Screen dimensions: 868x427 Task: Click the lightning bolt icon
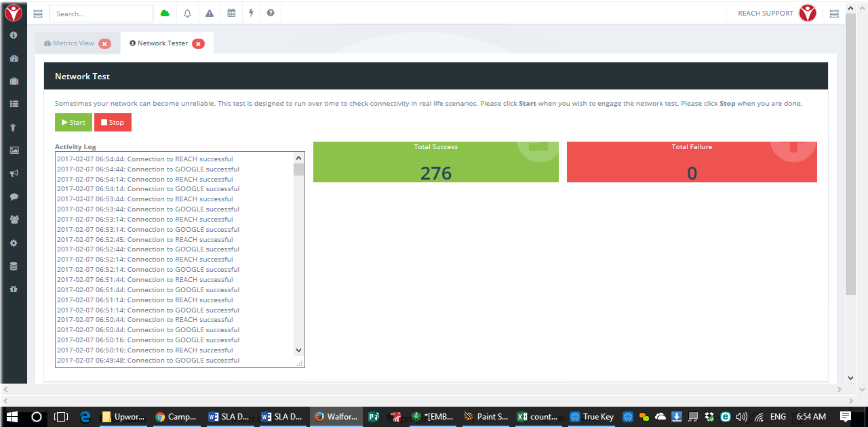251,14
